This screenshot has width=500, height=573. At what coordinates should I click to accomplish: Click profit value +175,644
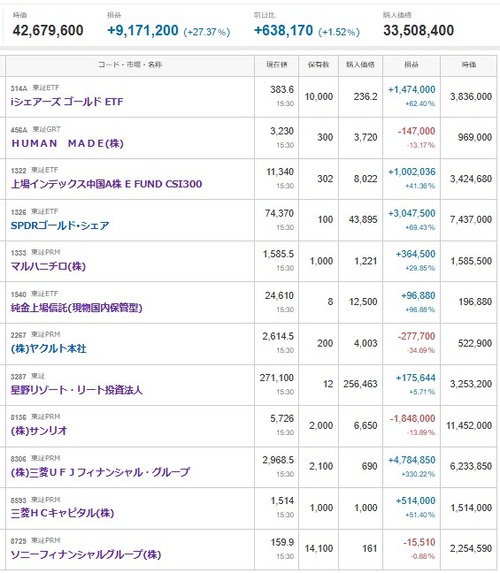[x=416, y=378]
